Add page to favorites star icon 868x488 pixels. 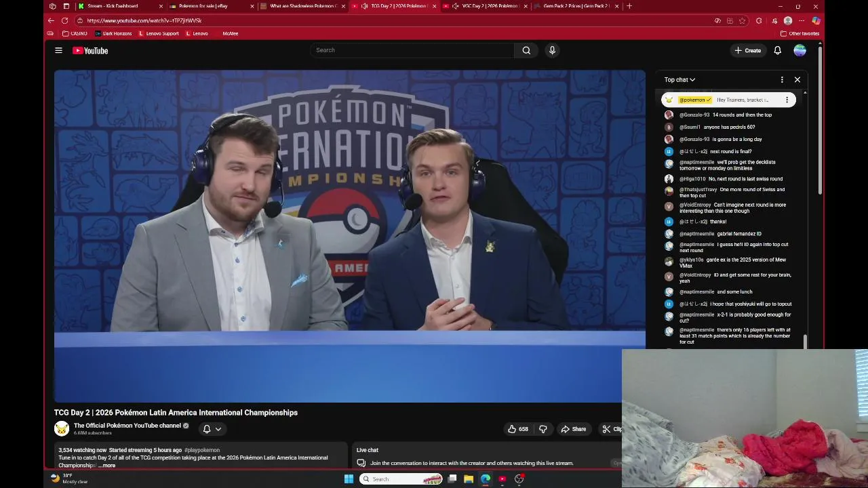[743, 20]
